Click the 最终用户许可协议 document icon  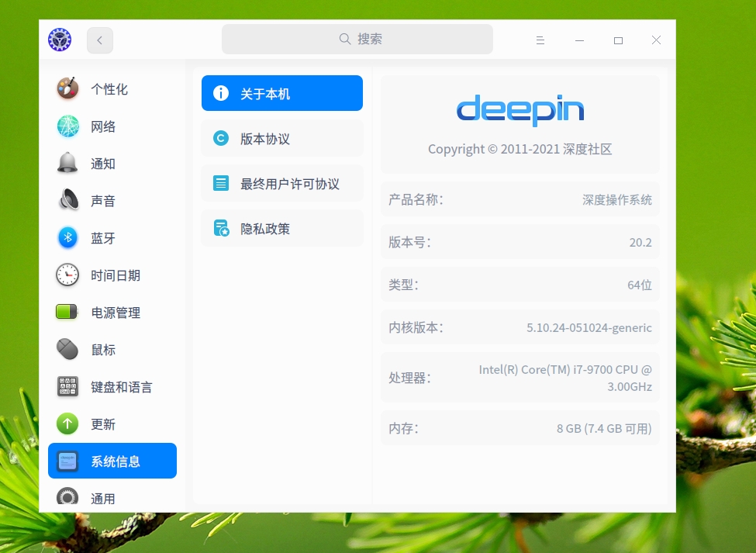coord(221,183)
